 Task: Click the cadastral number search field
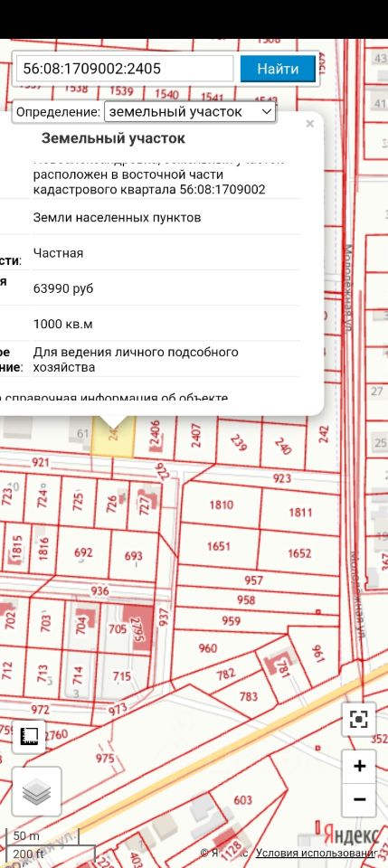125,69
